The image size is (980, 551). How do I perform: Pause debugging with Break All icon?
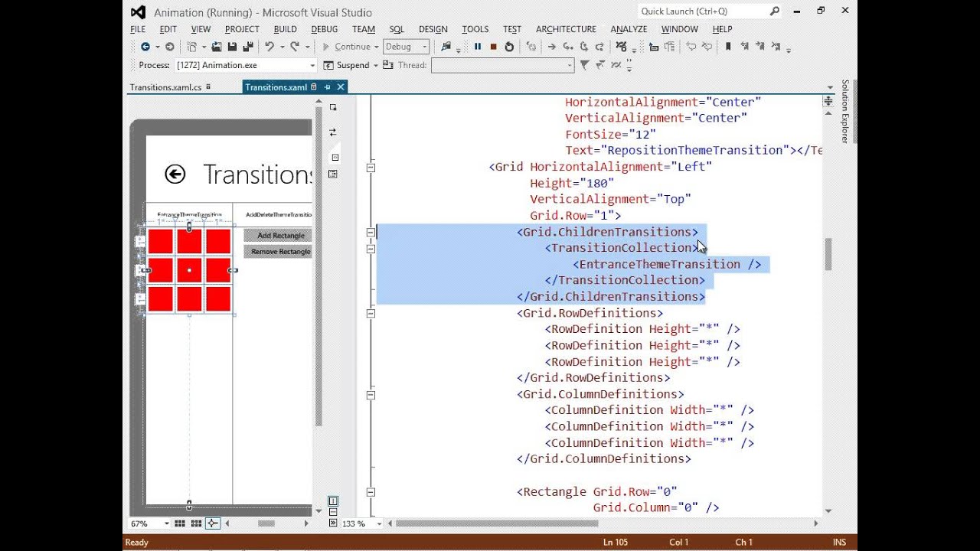point(478,47)
